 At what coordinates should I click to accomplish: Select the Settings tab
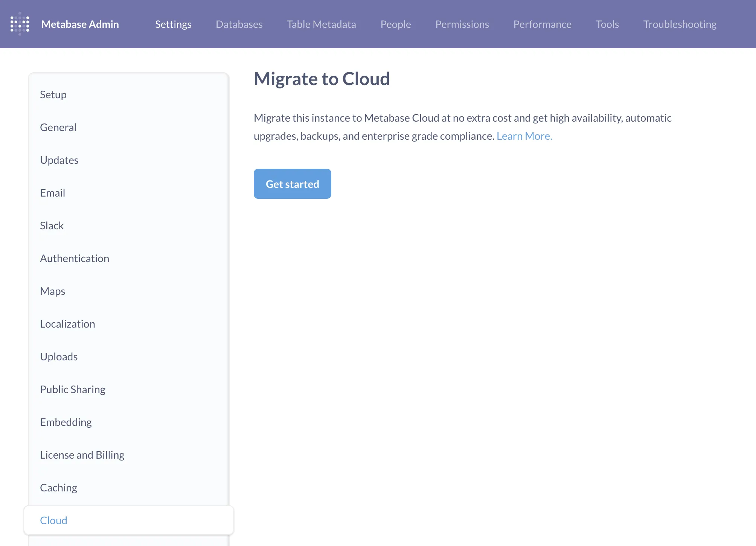click(x=173, y=24)
